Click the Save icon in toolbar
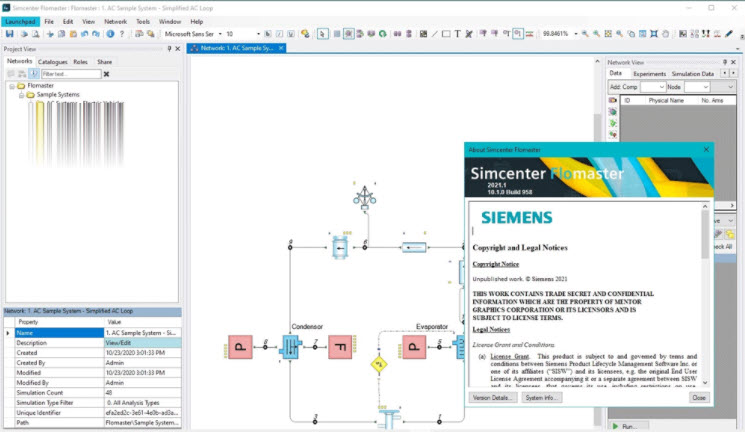This screenshot has height=432, width=745. click(x=10, y=34)
